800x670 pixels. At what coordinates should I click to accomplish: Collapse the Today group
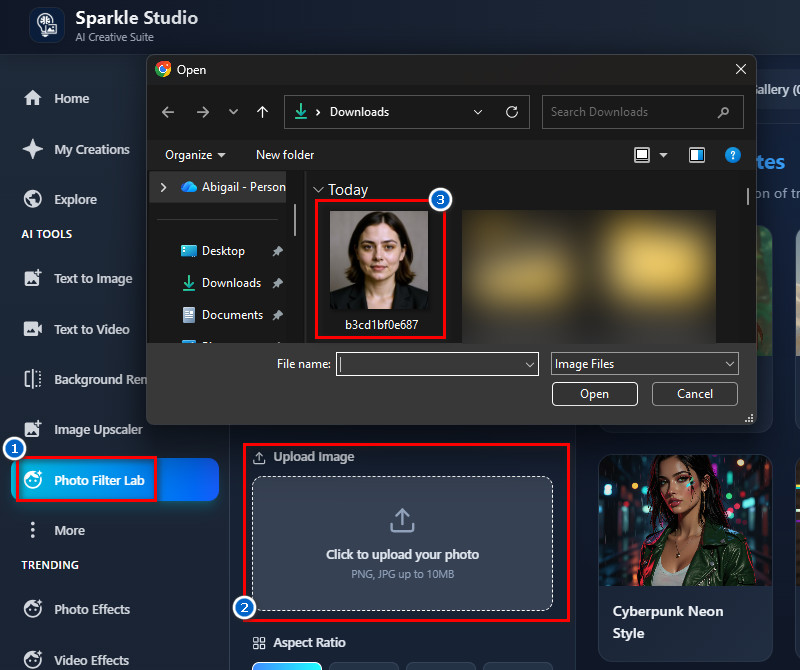click(x=318, y=190)
